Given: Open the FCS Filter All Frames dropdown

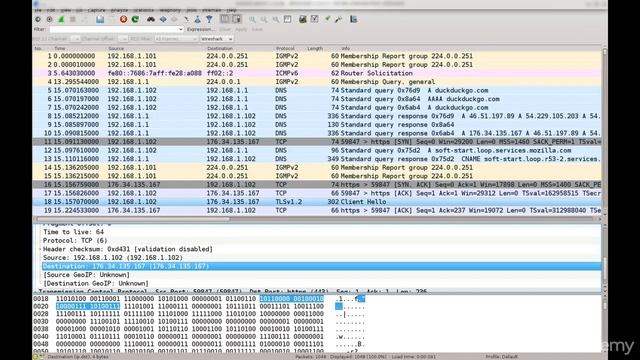Looking at the screenshot, I should point(176,39).
